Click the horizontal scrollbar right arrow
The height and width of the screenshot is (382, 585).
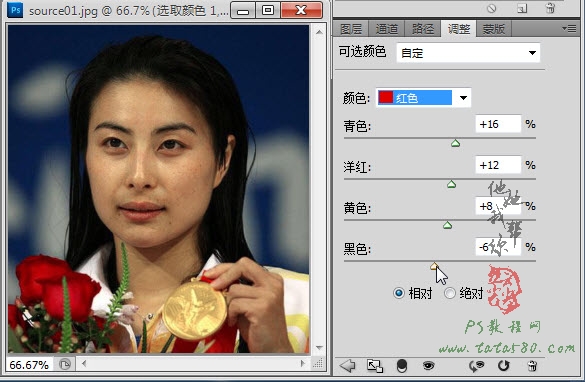click(303, 363)
